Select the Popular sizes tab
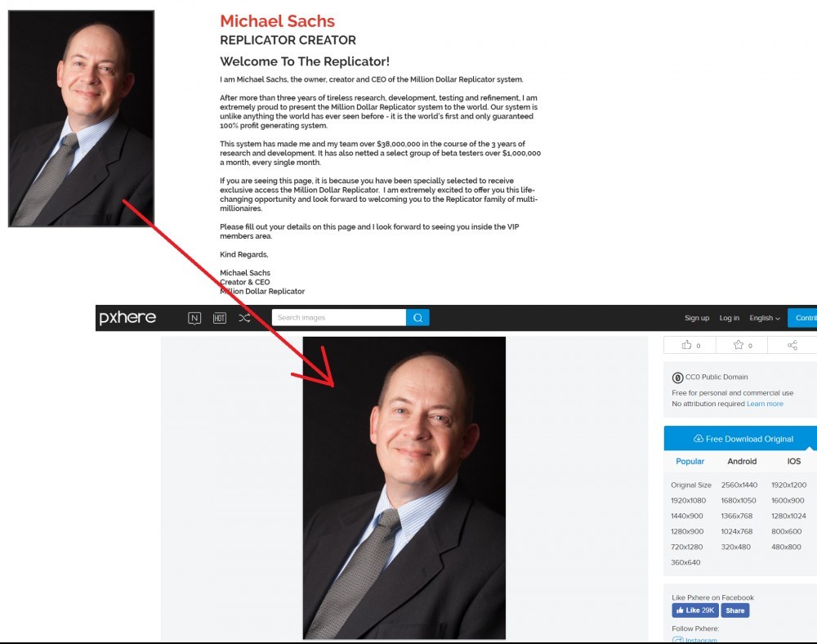817x644 pixels. (x=690, y=461)
